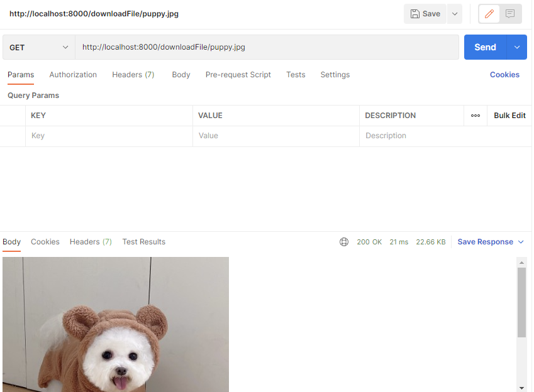Open the Save button dropdown arrow
The width and height of the screenshot is (534, 392).
point(454,13)
